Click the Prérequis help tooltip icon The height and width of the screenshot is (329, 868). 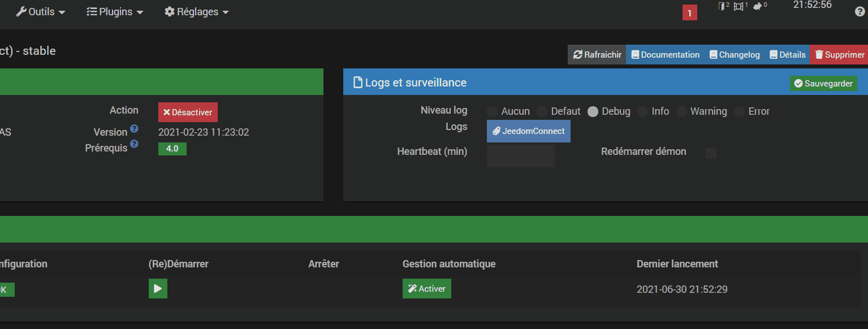click(x=134, y=144)
